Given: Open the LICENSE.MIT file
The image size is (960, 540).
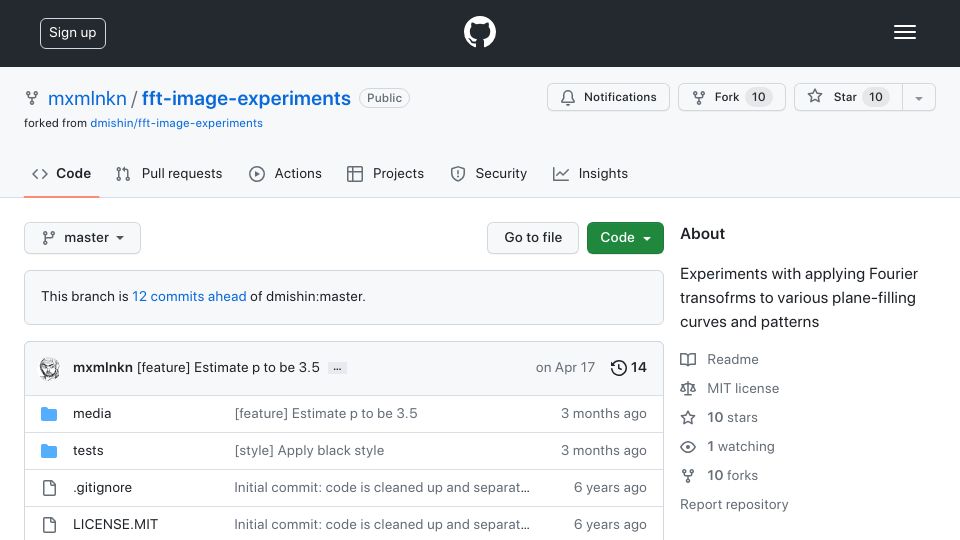Looking at the screenshot, I should [115, 525].
